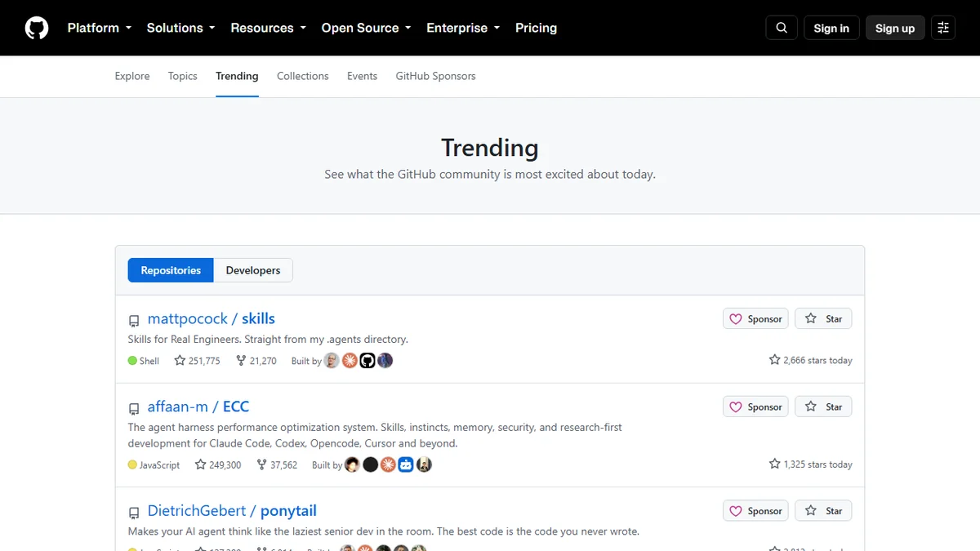Open appearance settings sliders icon
980x551 pixels.
[943, 28]
